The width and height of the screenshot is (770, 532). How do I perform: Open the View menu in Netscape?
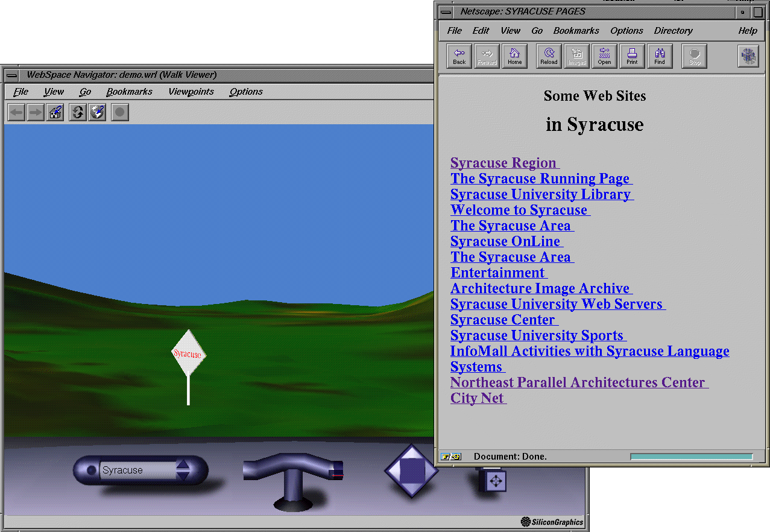[x=510, y=31]
